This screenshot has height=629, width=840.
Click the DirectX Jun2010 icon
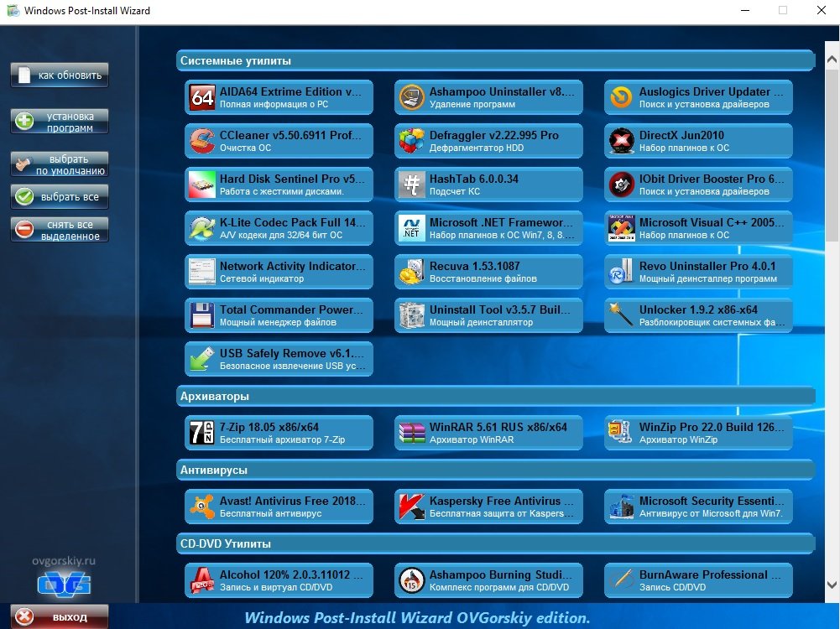(x=622, y=142)
